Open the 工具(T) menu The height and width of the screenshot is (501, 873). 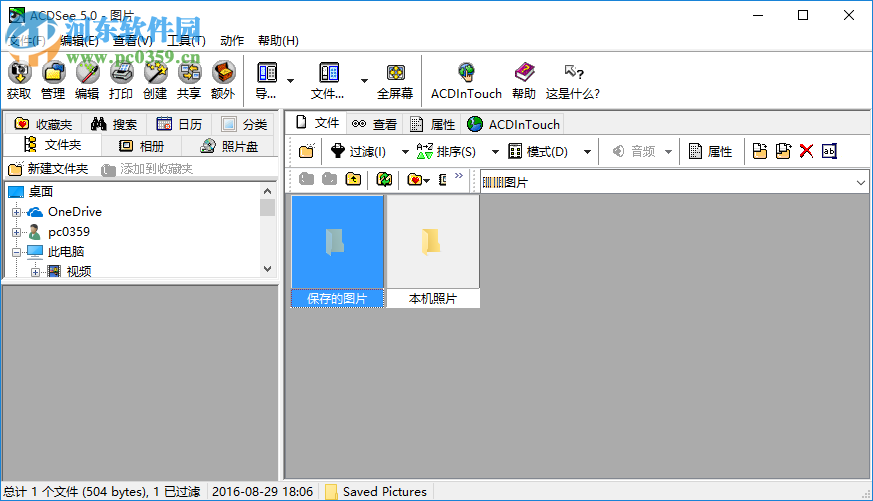pos(187,41)
